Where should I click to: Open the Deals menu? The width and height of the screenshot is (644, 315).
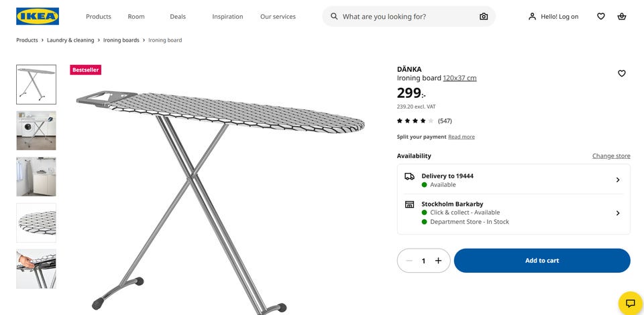pos(178,17)
